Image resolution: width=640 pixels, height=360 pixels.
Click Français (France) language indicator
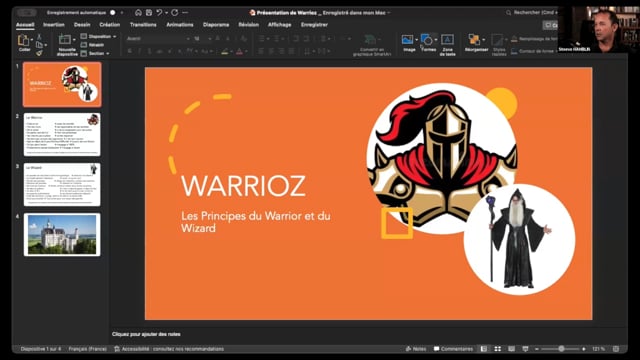click(87, 349)
